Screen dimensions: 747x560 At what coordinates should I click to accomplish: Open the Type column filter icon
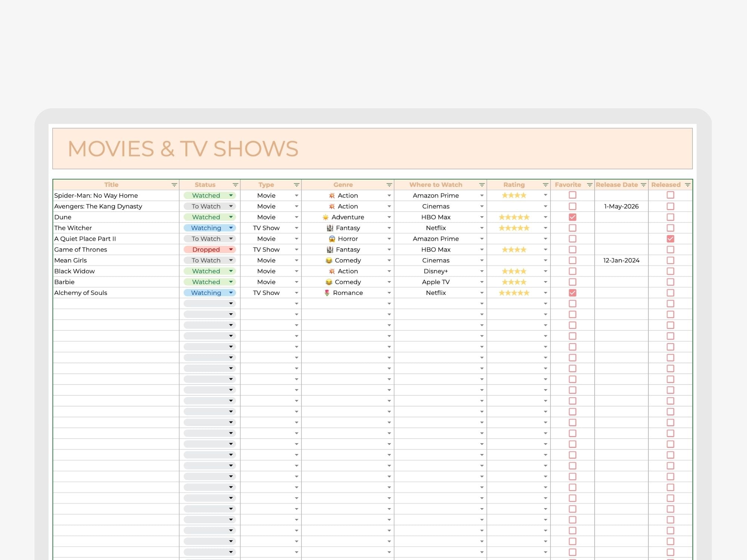tap(297, 185)
